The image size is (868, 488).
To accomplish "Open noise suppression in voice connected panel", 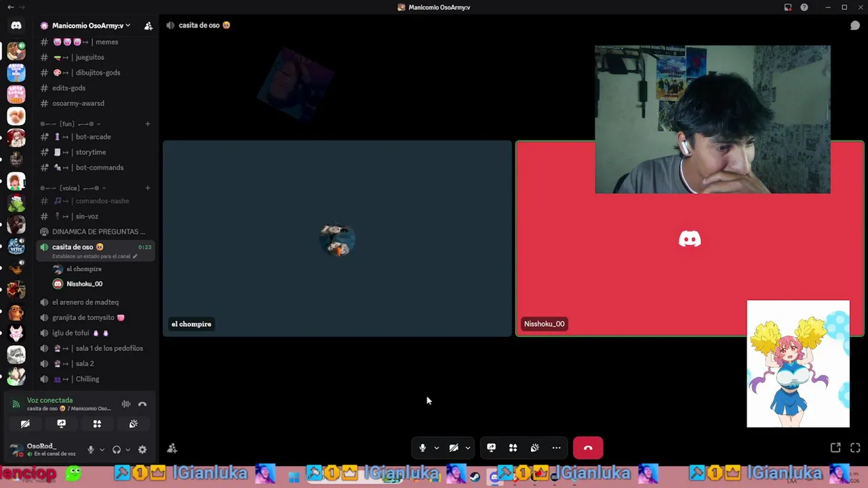I will pyautogui.click(x=126, y=404).
